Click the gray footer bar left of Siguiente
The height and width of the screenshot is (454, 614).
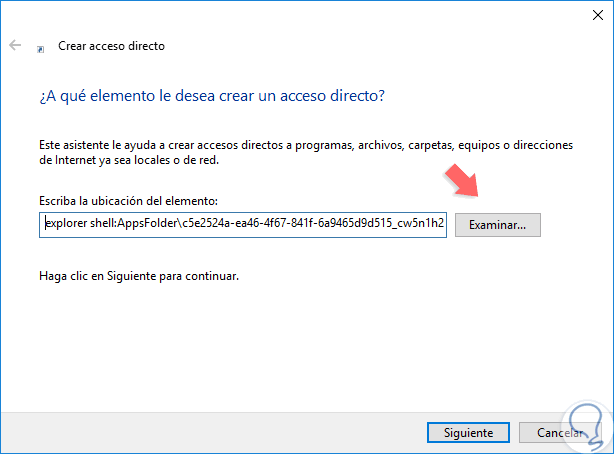point(200,432)
